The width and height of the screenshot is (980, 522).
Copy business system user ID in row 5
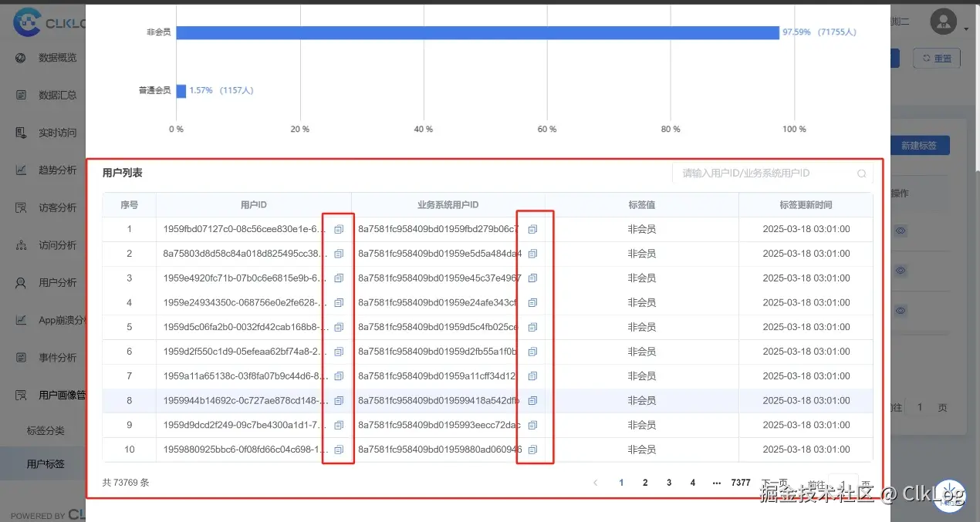532,327
